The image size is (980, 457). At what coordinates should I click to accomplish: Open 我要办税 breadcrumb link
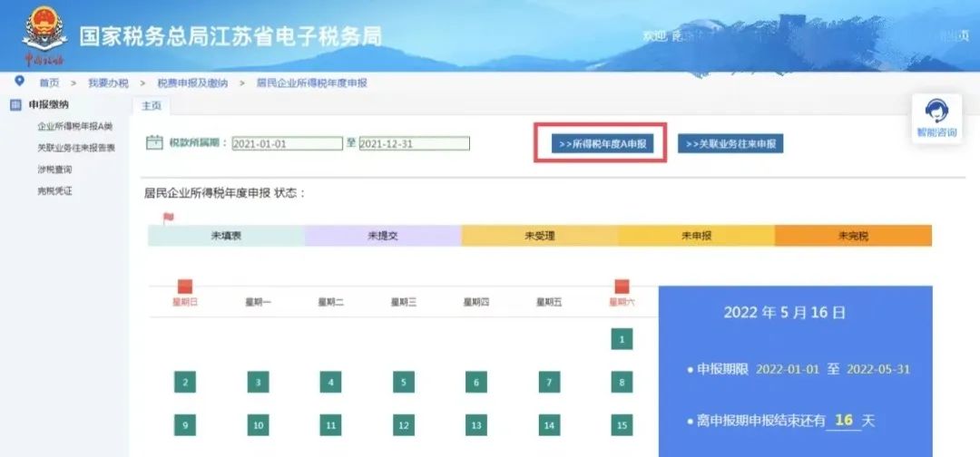(108, 83)
